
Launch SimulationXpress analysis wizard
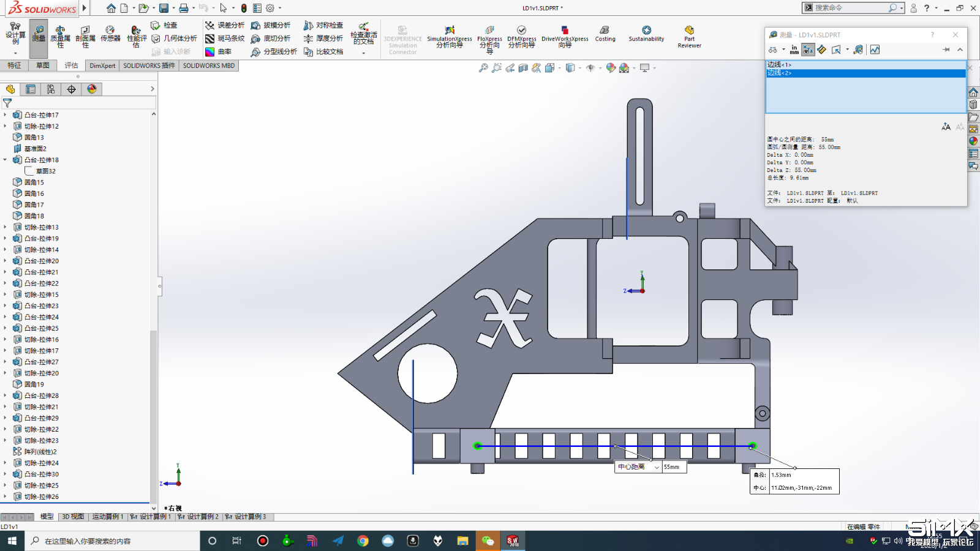click(450, 37)
